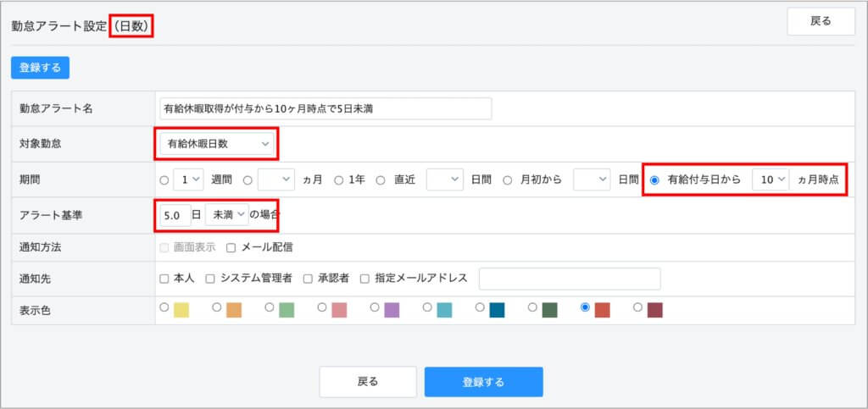
Task: Choose the 月初から period radio button
Action: (x=507, y=180)
